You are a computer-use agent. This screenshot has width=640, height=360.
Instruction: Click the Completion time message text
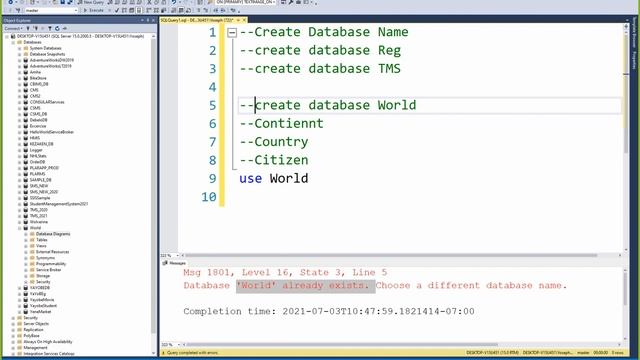(x=329, y=311)
